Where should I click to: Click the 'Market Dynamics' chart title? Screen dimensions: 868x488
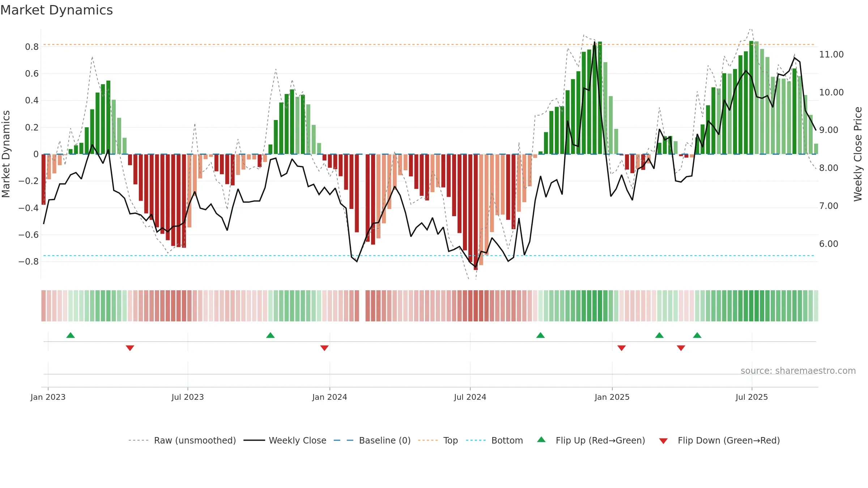[56, 10]
